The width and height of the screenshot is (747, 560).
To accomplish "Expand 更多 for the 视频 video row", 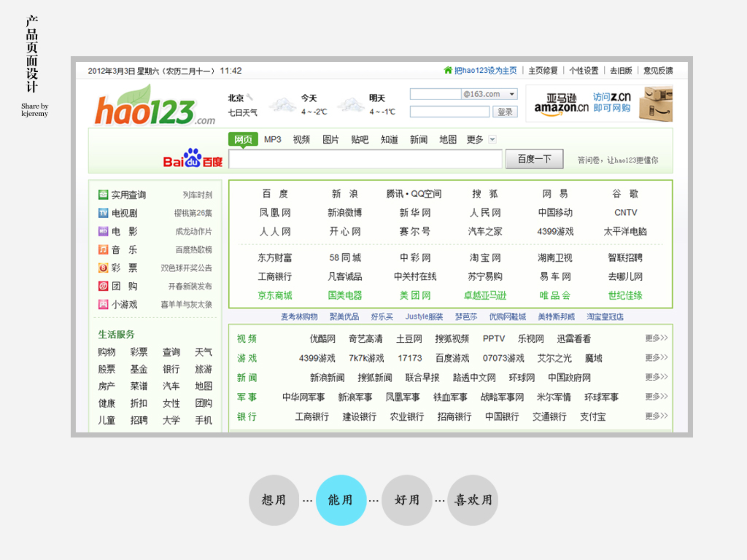I will coord(656,338).
